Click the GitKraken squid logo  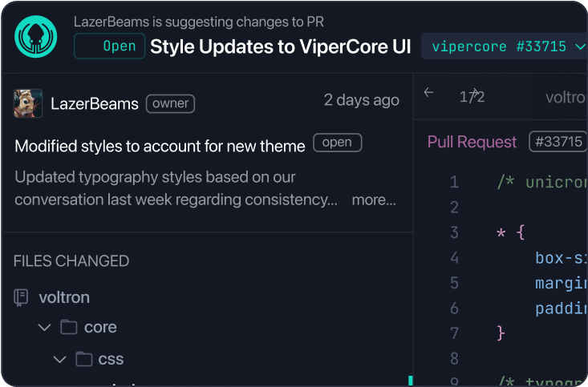35,36
